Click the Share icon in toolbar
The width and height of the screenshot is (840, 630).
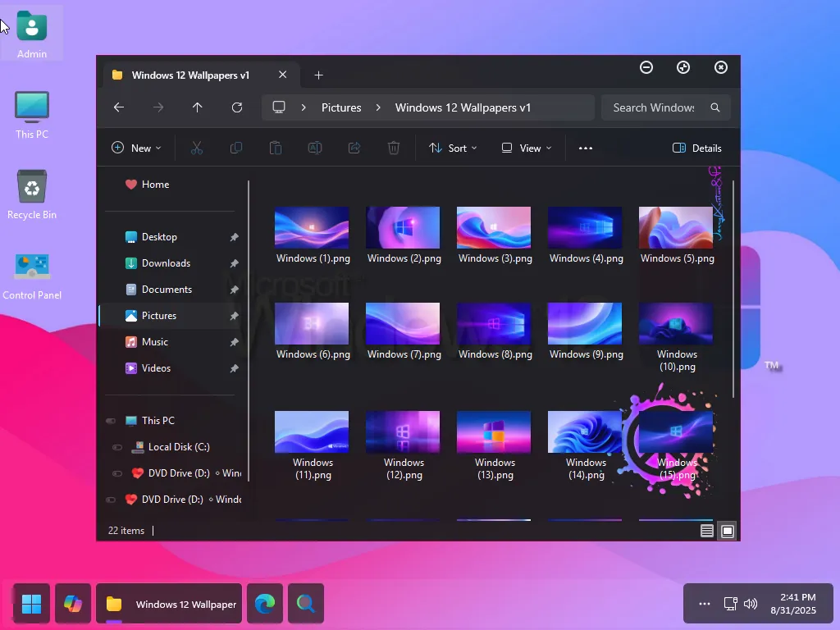tap(354, 148)
